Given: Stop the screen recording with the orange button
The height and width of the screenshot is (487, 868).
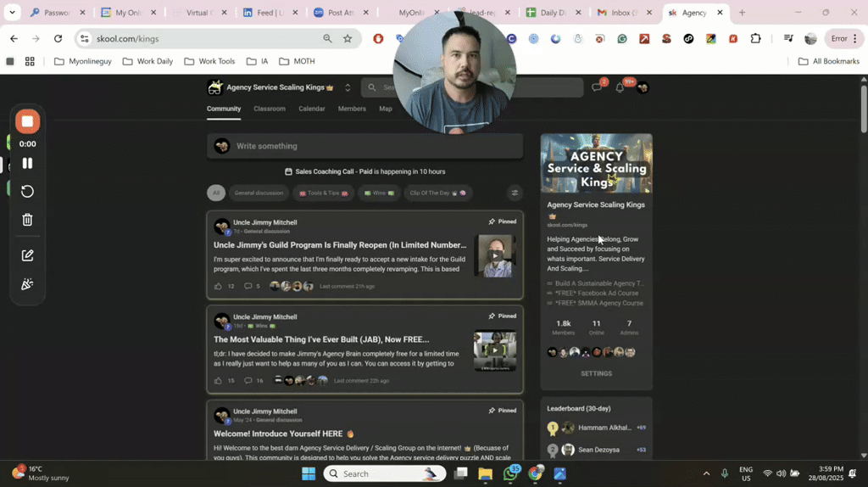Looking at the screenshot, I should [27, 121].
